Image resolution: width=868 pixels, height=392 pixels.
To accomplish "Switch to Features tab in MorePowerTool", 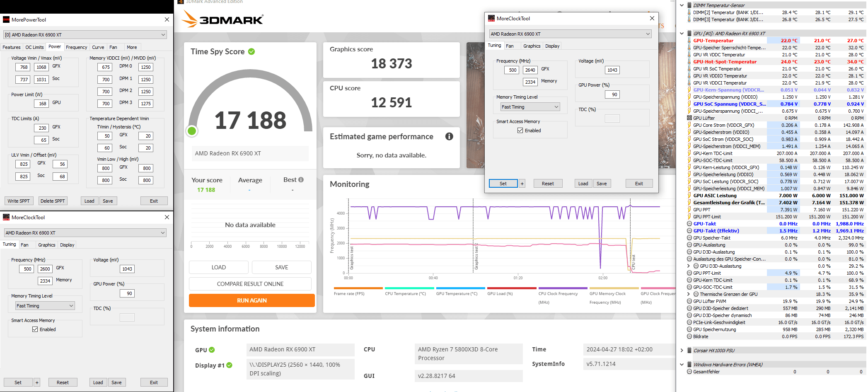I will 12,47.
